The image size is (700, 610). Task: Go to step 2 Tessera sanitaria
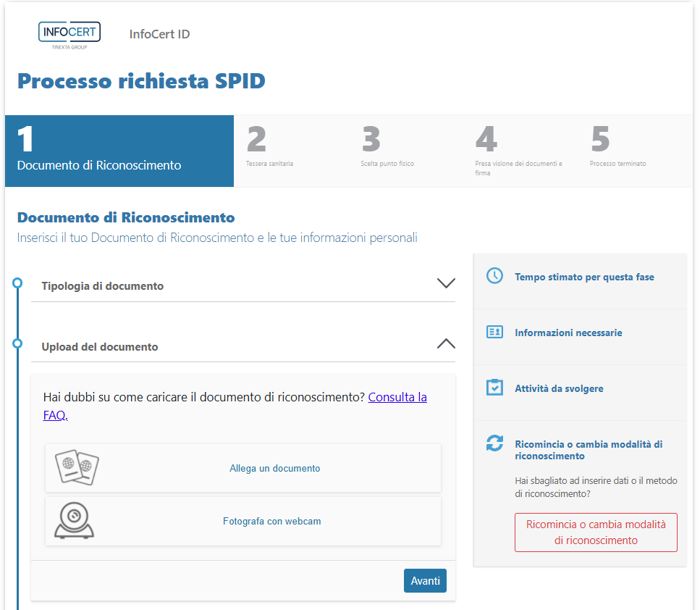pyautogui.click(x=269, y=150)
